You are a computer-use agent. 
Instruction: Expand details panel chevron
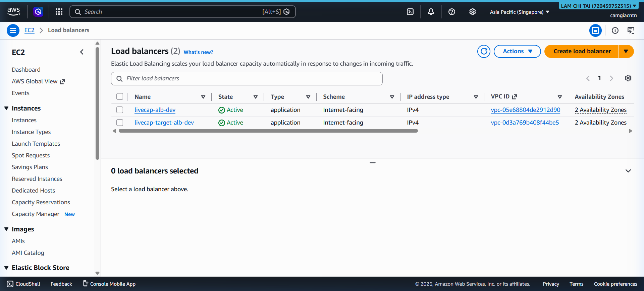628,171
